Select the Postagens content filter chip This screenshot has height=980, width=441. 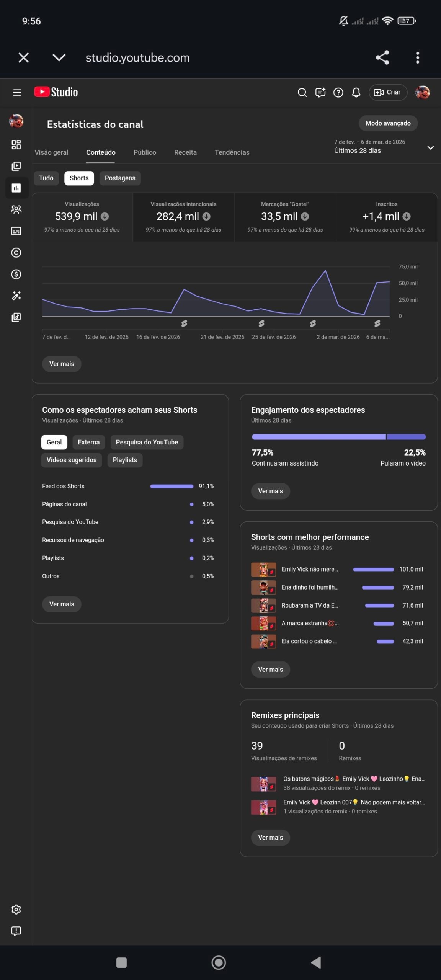coord(120,178)
